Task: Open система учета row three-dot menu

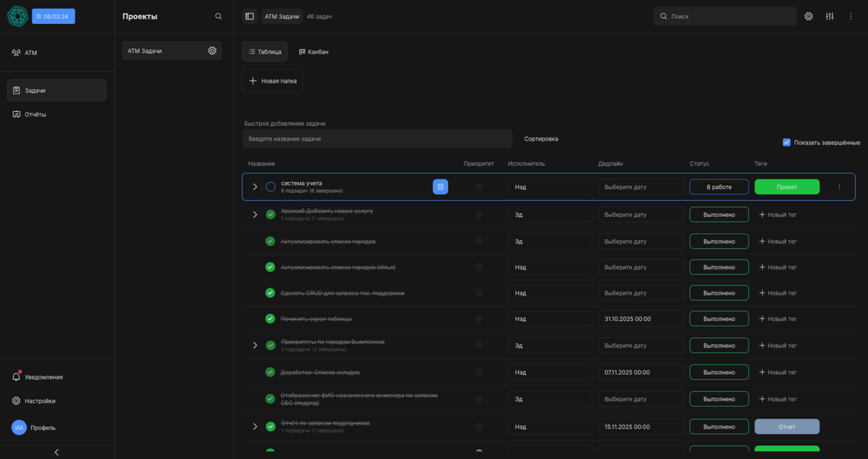Action: pyautogui.click(x=839, y=187)
